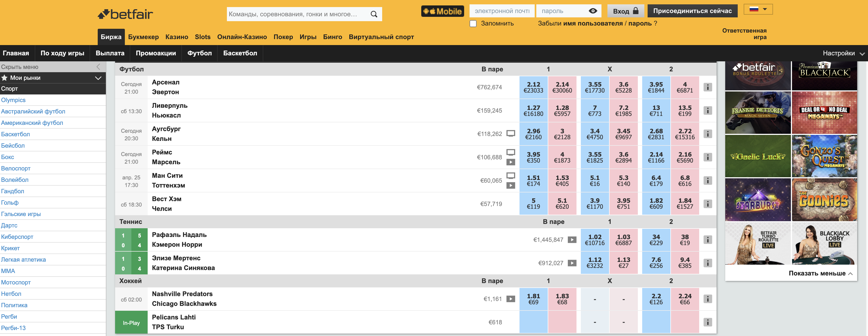Open Nashville Predators Chicago Blackhawks match
868x336 pixels.
(184, 299)
